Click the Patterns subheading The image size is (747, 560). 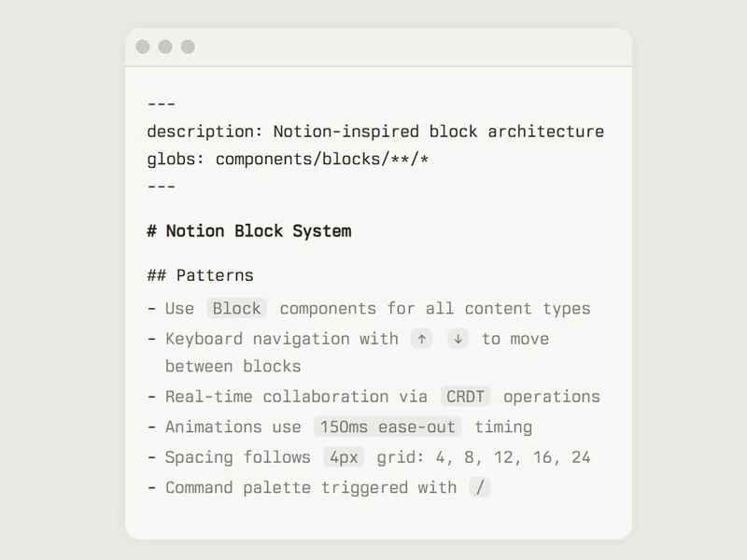200,275
